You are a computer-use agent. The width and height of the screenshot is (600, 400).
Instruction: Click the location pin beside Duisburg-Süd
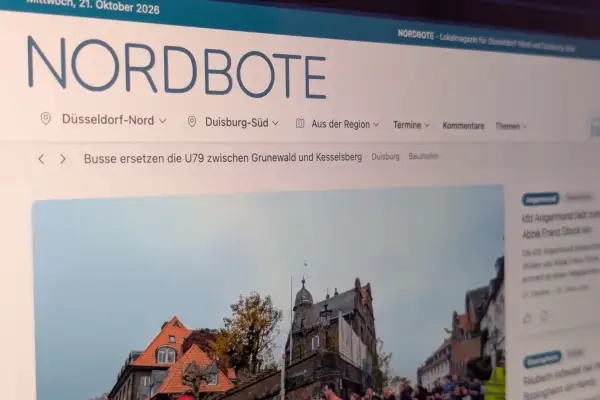pos(192,122)
